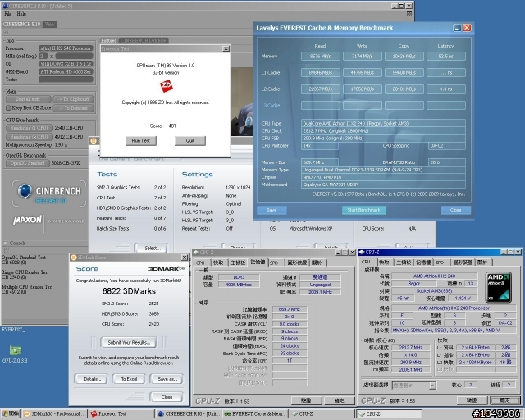This screenshot has height=420, width=525.
Task: Select the Memory (記憶體) tab in left CPU-Z window
Action: click(258, 262)
